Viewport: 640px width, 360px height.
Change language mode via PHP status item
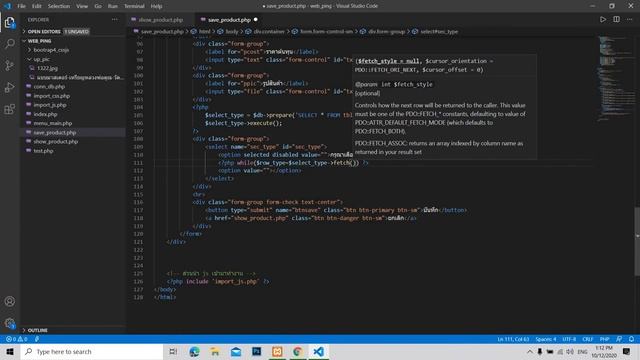point(604,339)
